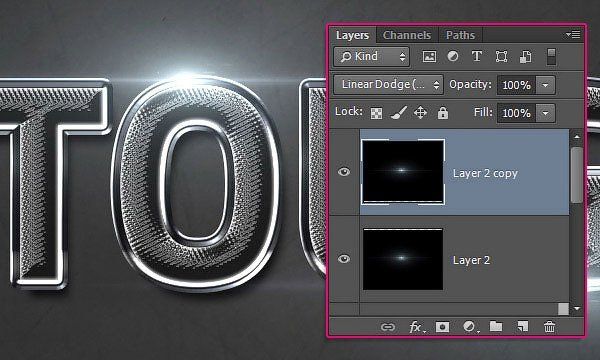Image resolution: width=600 pixels, height=360 pixels.
Task: Toggle the layer filtering switch
Action: coord(551,57)
